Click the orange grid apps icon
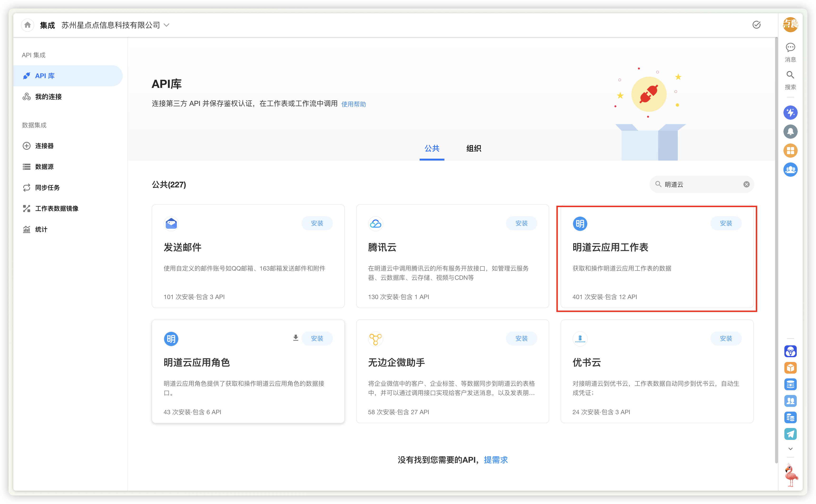This screenshot has height=504, width=816. coord(790,151)
